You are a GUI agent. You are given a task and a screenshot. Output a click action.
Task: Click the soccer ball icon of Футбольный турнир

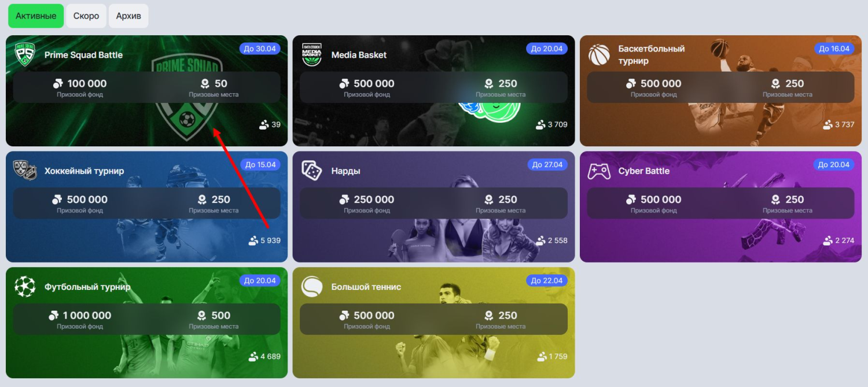click(25, 286)
